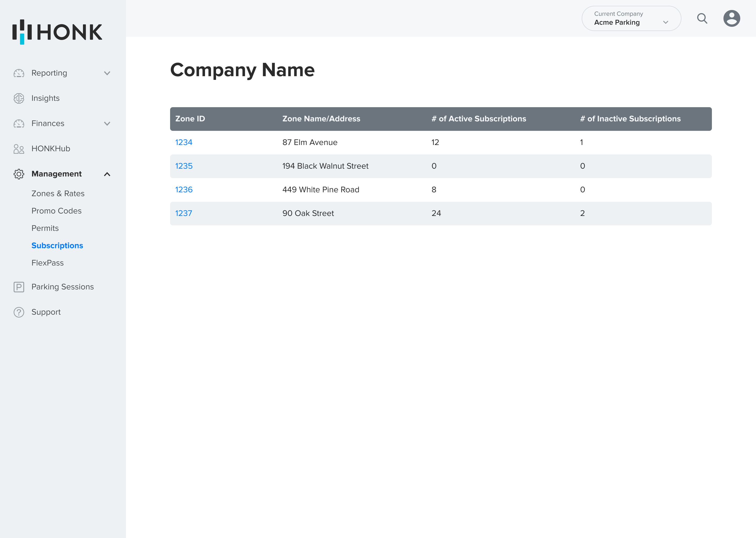
Task: Open search with the magnifier icon
Action: click(702, 19)
